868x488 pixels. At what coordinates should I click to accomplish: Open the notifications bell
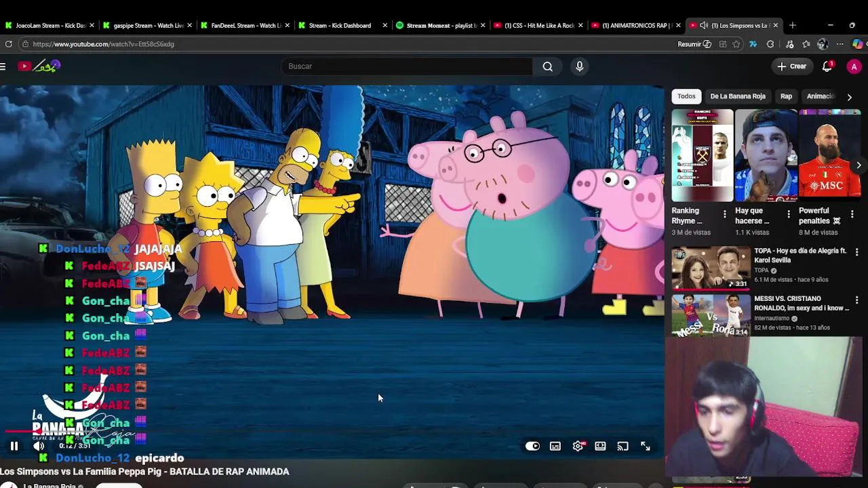tap(827, 66)
